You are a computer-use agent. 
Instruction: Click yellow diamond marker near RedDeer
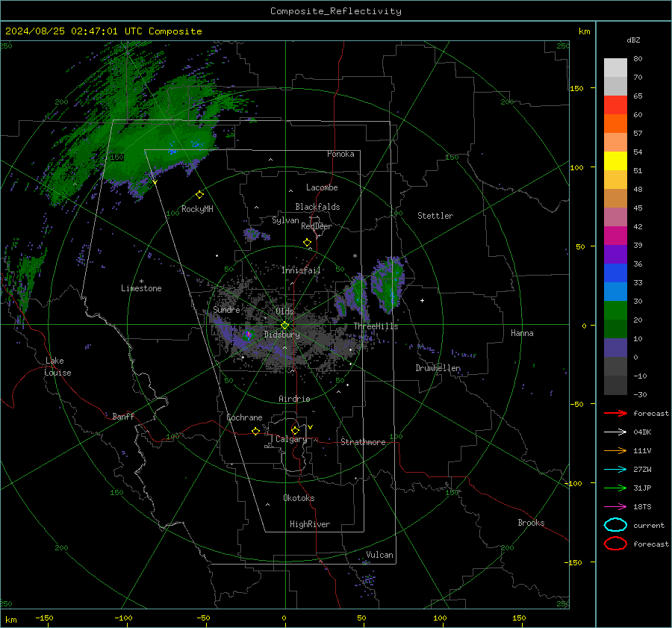[307, 243]
